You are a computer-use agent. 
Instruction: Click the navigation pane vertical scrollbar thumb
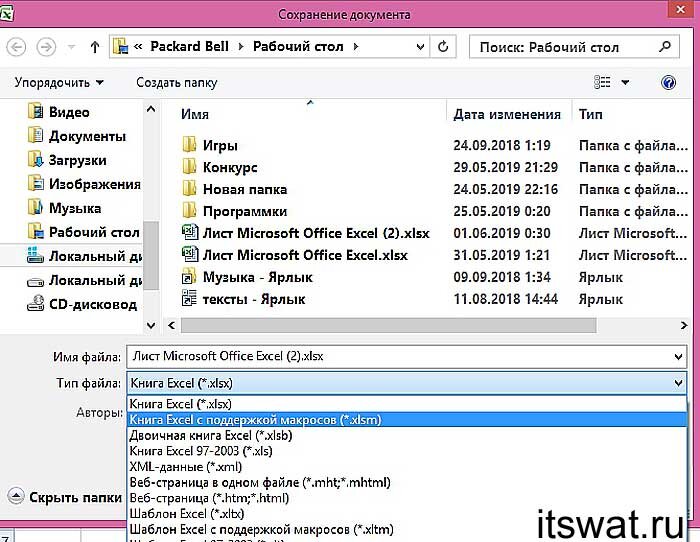click(x=151, y=255)
